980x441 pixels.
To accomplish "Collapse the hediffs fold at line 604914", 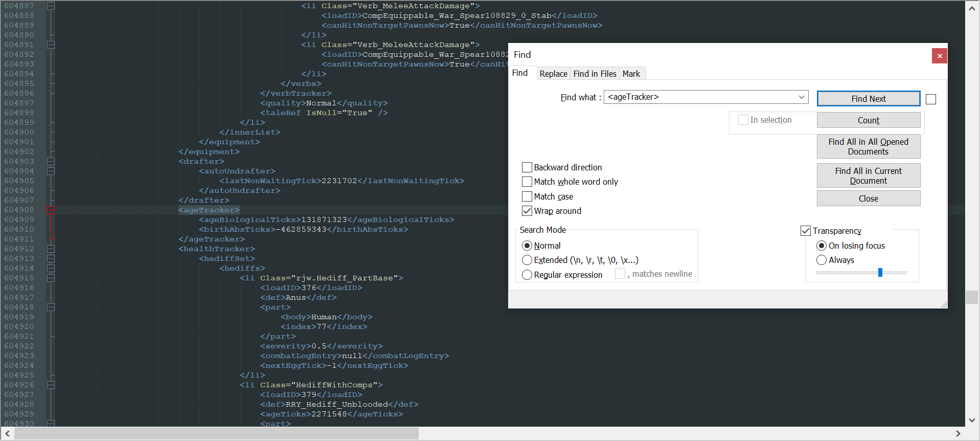I will point(51,268).
